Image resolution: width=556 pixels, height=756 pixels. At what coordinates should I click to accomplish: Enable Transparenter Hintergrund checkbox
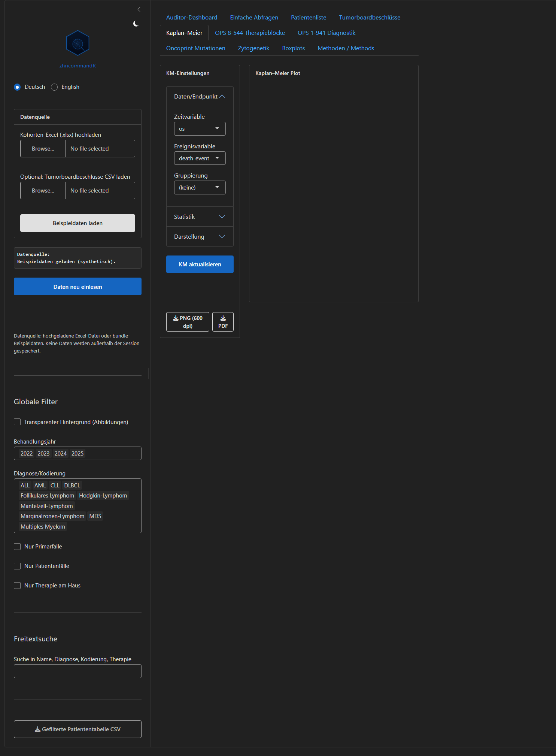click(17, 422)
